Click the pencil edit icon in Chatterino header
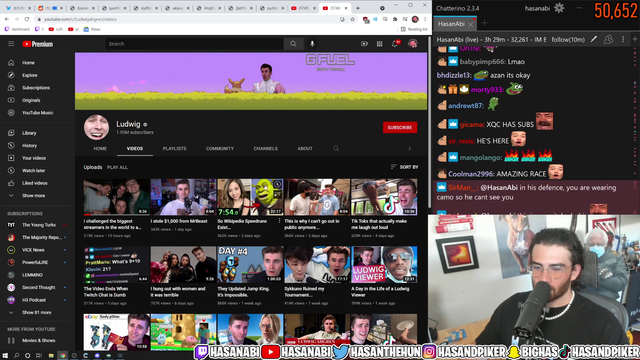 tap(594, 39)
